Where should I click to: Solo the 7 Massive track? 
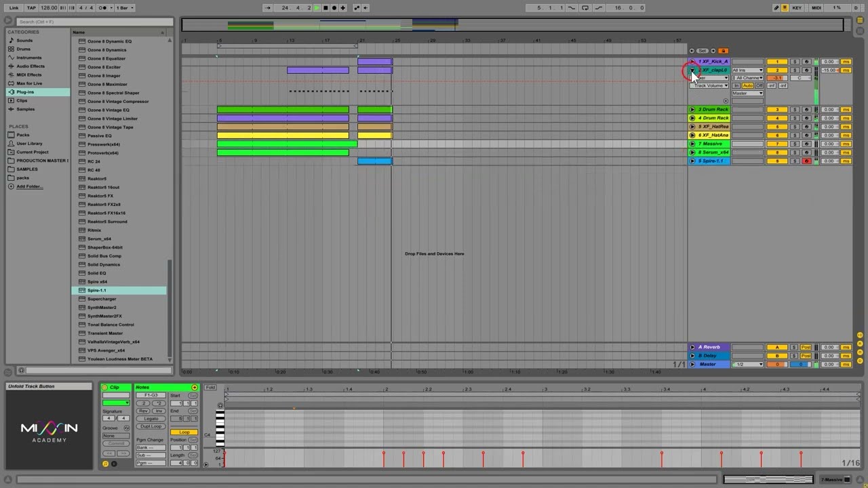pyautogui.click(x=795, y=144)
